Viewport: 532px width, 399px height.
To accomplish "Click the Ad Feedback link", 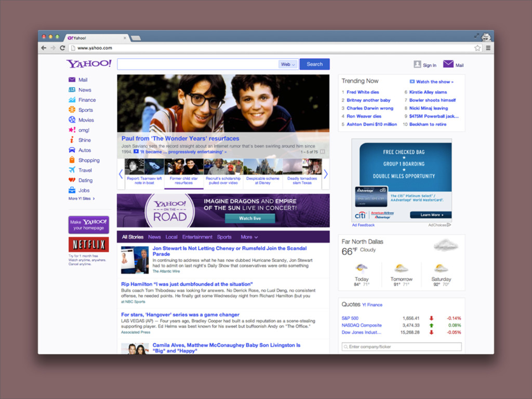I will tap(363, 225).
